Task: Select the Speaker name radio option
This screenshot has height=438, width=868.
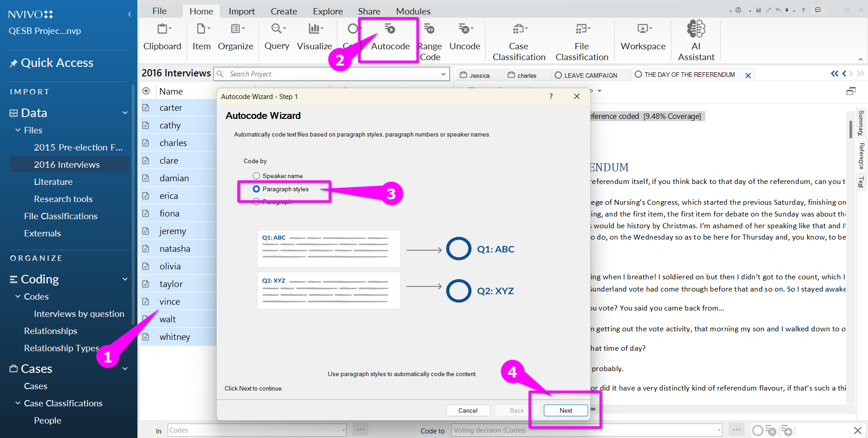Action: click(x=256, y=176)
